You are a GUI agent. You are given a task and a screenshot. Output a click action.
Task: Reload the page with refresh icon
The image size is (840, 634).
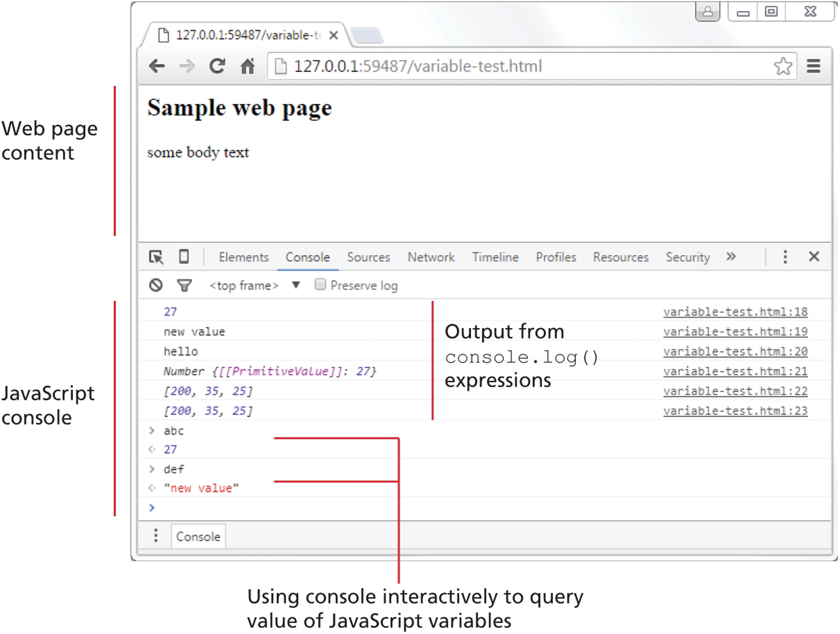217,66
